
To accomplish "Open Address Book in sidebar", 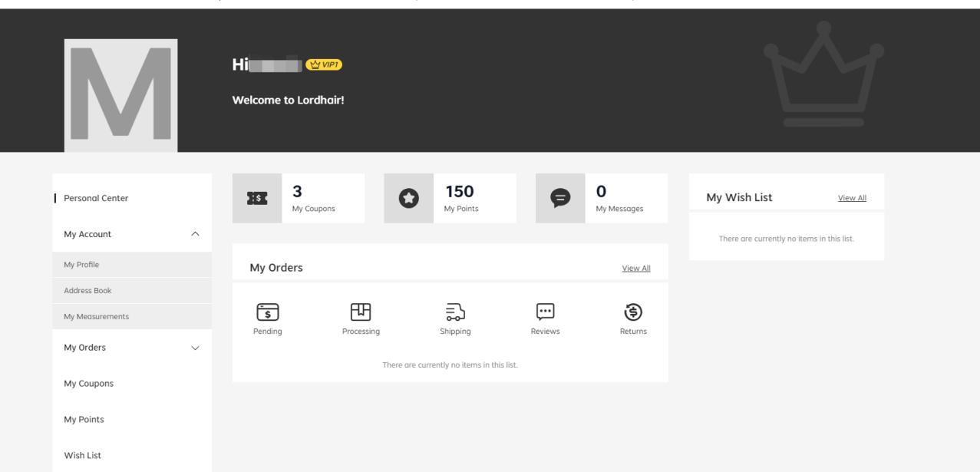I will tap(132, 291).
